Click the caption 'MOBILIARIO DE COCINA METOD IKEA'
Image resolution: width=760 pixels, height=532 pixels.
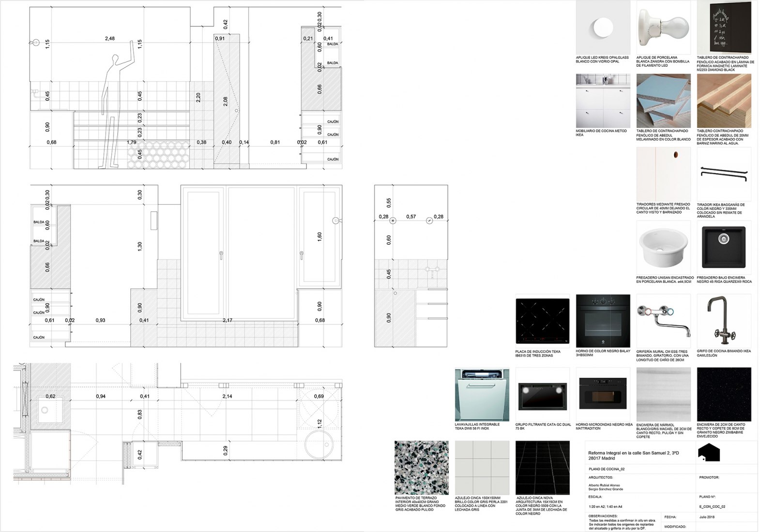point(601,133)
